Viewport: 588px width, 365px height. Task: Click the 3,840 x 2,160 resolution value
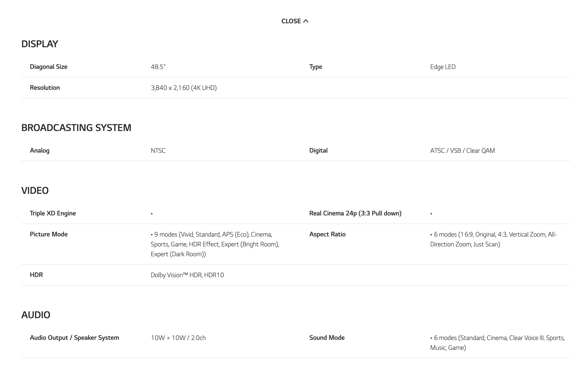tap(184, 88)
